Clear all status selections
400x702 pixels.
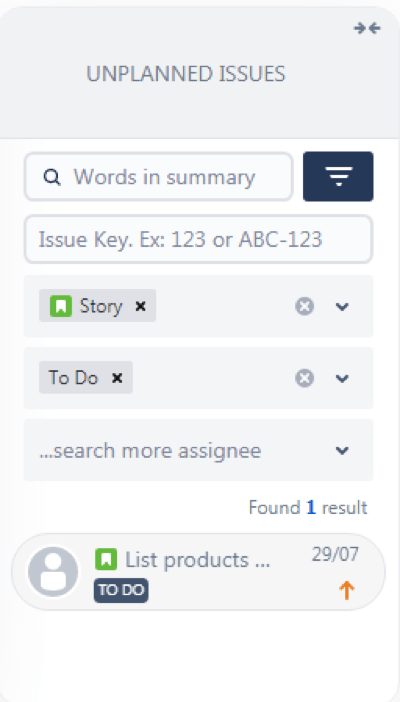[305, 378]
